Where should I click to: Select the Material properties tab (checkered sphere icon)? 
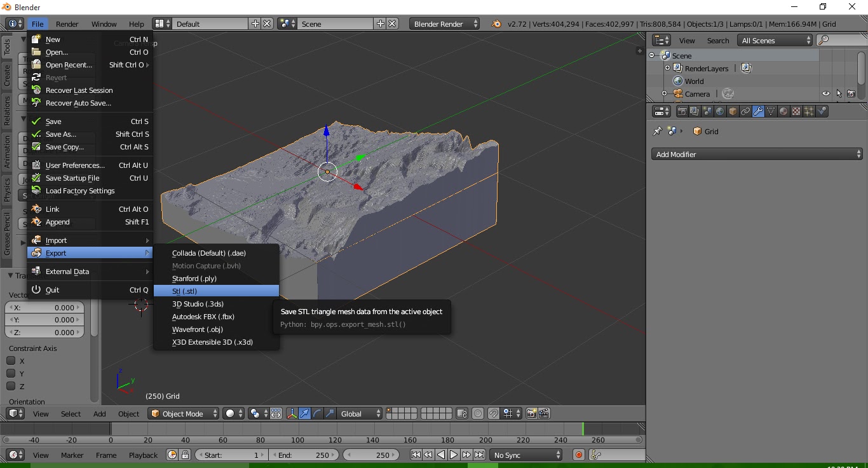(782, 111)
